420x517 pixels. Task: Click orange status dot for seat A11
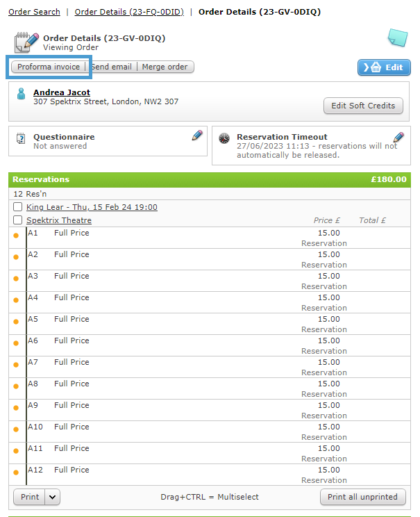coord(16,451)
